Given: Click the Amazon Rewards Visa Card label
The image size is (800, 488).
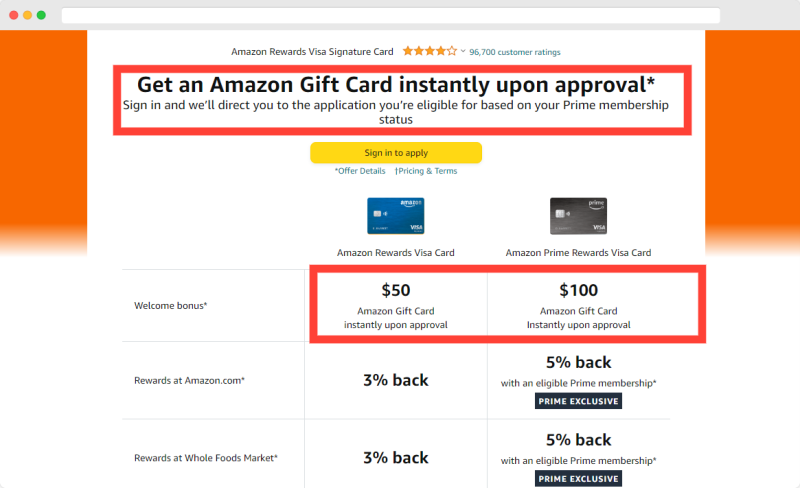Looking at the screenshot, I should pos(396,253).
